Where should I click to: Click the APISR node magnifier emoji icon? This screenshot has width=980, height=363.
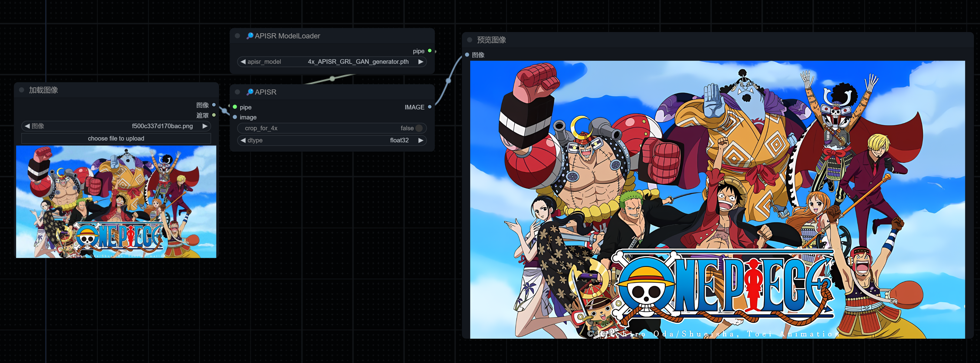pos(250,92)
